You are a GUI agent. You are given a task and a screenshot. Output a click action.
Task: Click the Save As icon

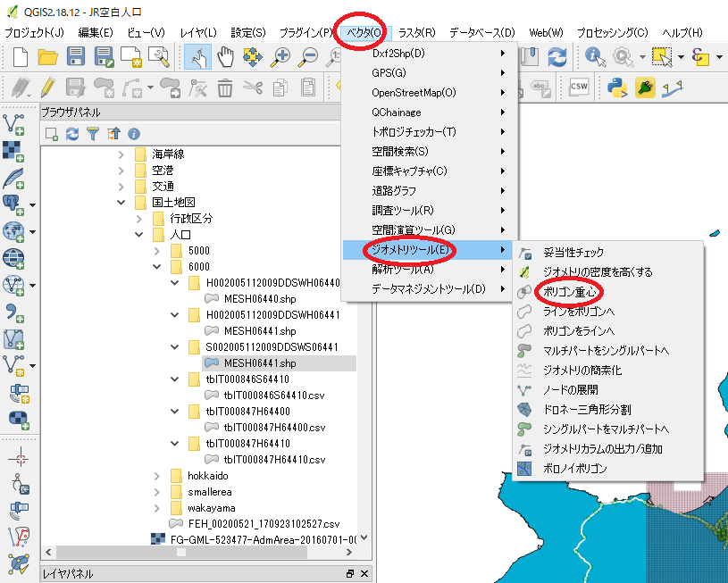click(x=104, y=56)
